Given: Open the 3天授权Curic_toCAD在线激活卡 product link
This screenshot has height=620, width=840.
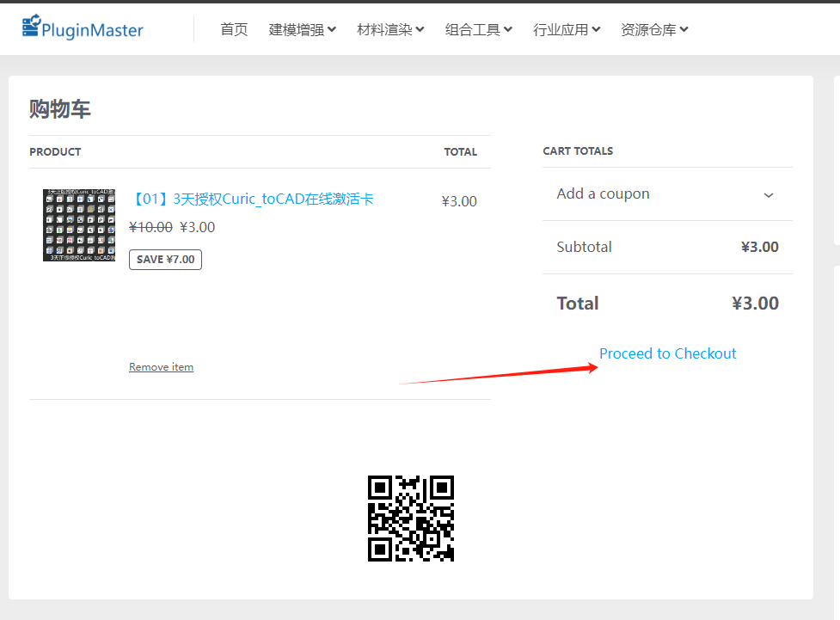Looking at the screenshot, I should pyautogui.click(x=251, y=200).
